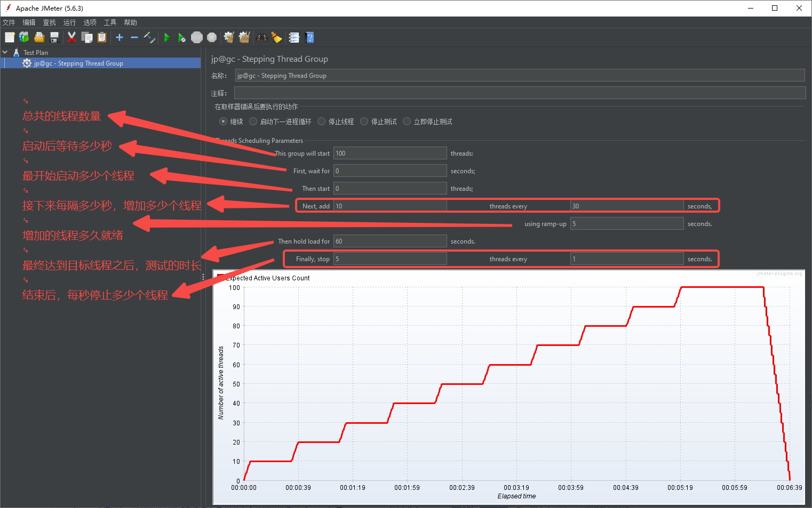Open the 运行 menu
The height and width of the screenshot is (508, 812).
click(70, 22)
